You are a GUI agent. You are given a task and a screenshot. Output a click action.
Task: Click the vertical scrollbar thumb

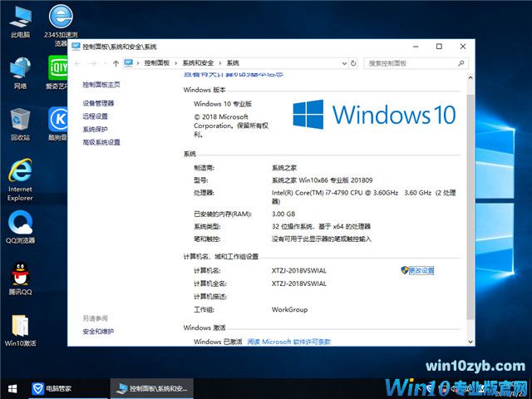[470, 207]
